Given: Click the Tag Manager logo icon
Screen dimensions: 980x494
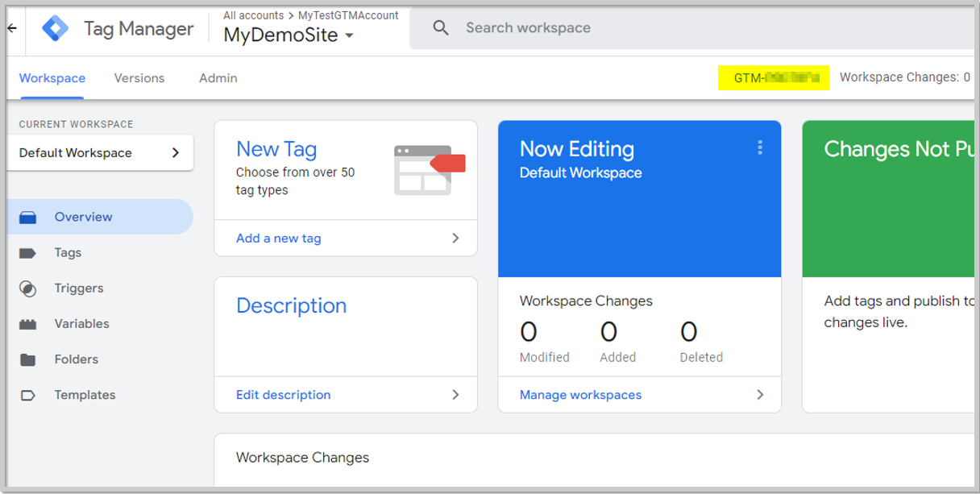Looking at the screenshot, I should pos(56,29).
